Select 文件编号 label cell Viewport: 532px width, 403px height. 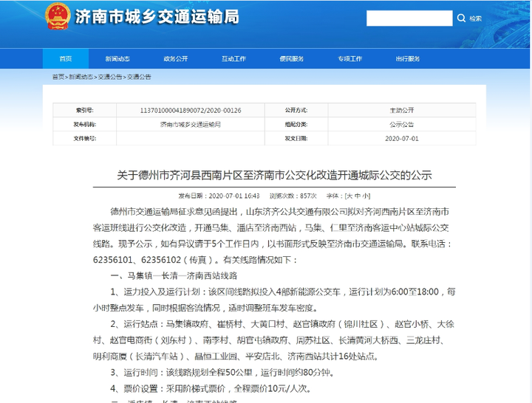coord(84,138)
